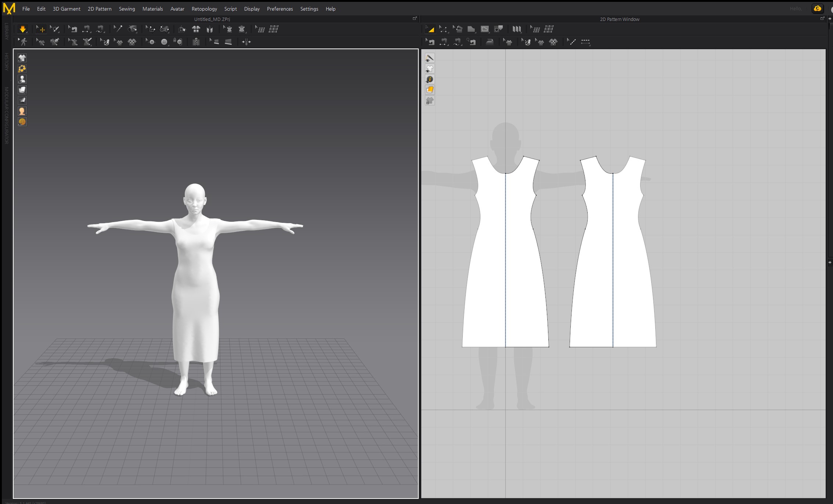Toggle the Garment Fit Map display icon

pos(22,100)
